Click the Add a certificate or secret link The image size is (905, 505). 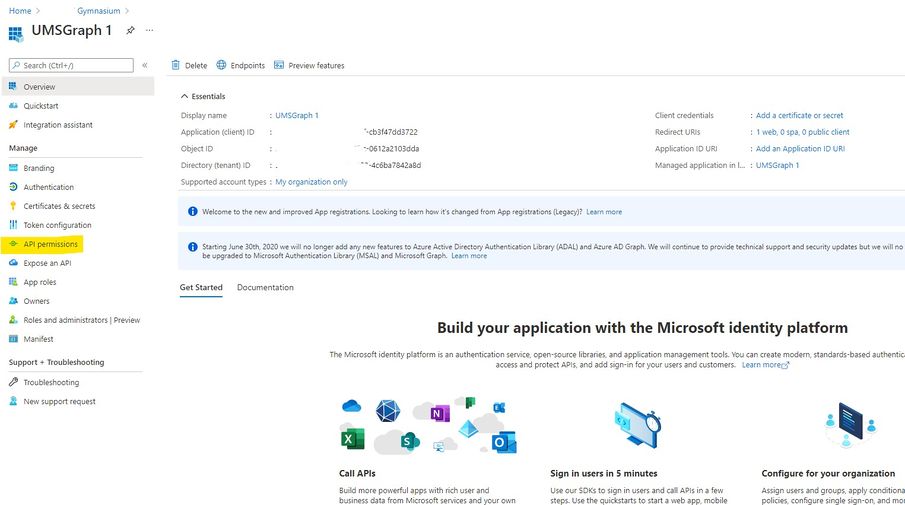coord(799,116)
